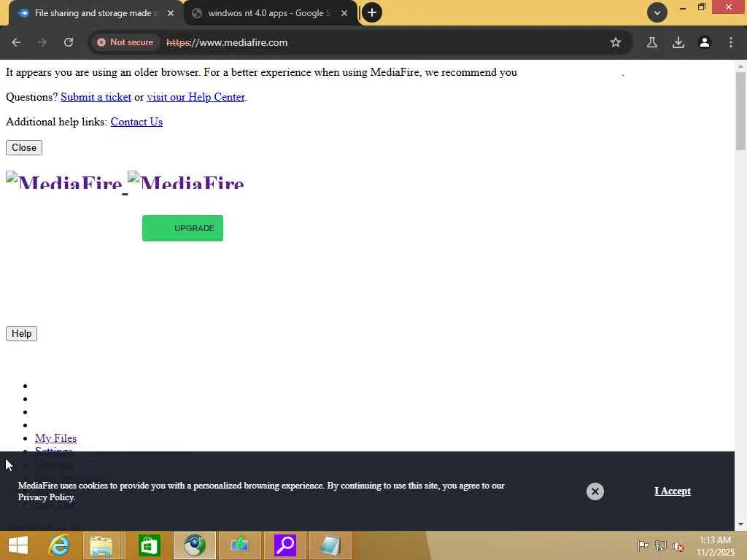Open the Windows Start button
Viewport: 747px width, 560px height.
coord(18,545)
